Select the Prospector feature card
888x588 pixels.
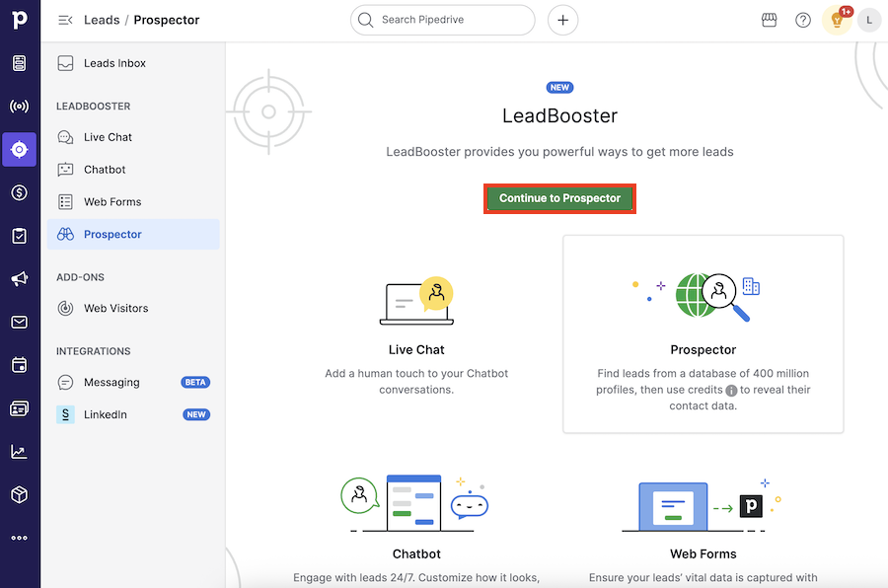[703, 333]
